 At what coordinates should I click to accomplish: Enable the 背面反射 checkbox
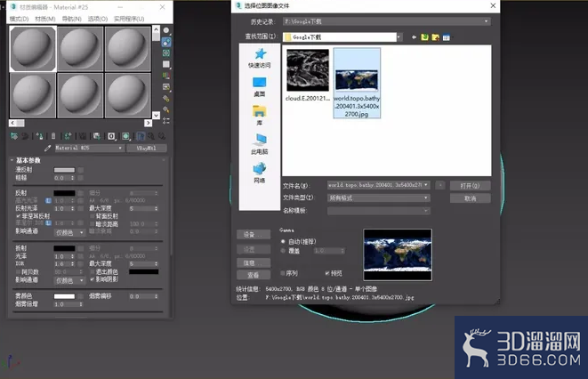click(92, 216)
